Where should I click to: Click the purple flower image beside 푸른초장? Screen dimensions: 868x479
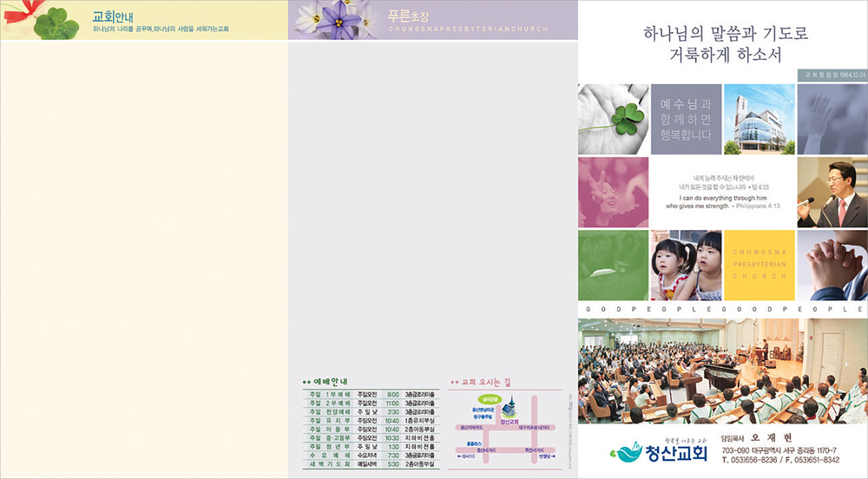330,19
